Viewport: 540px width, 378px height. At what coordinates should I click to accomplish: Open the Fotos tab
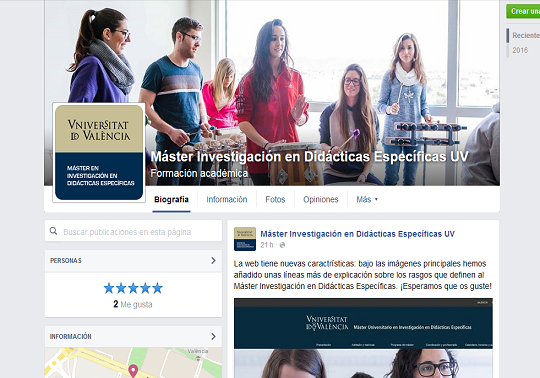coord(275,200)
